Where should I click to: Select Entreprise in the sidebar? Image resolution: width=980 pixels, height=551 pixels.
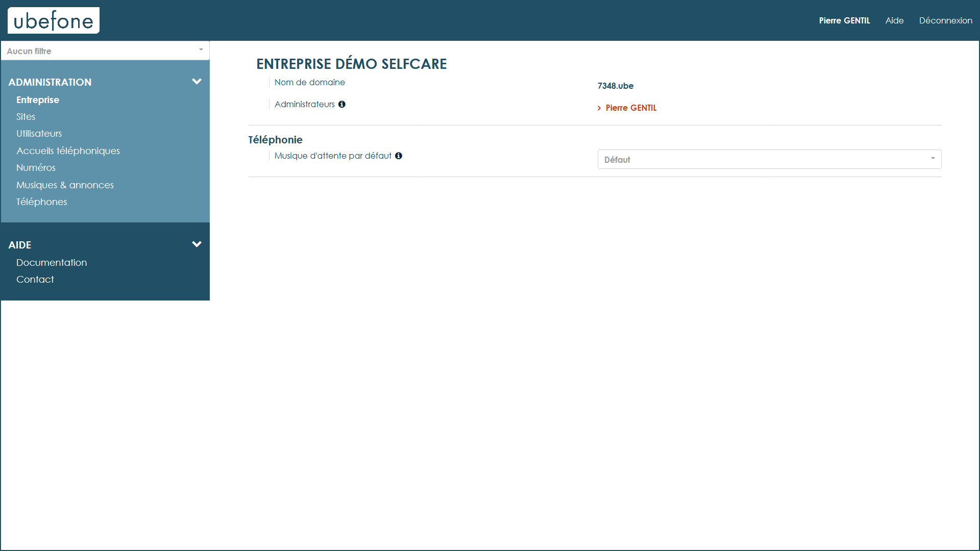tap(38, 100)
